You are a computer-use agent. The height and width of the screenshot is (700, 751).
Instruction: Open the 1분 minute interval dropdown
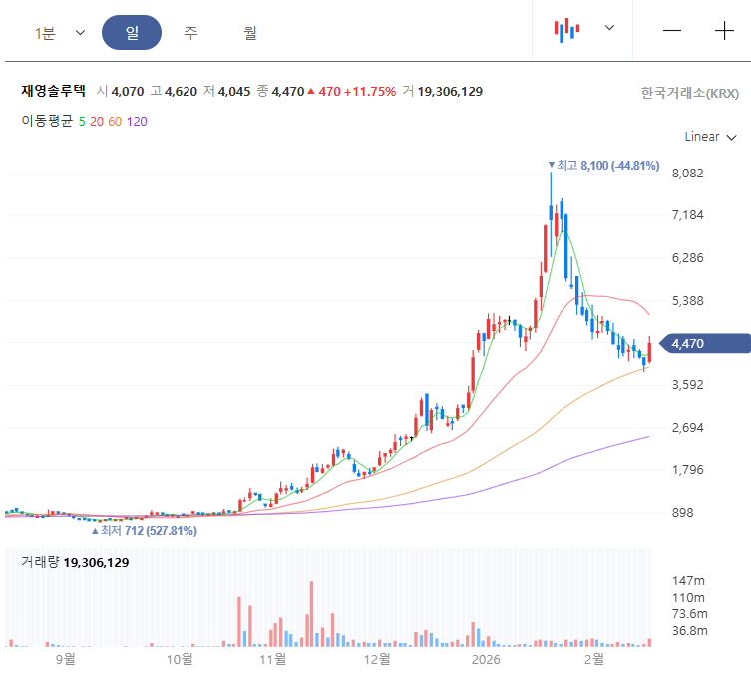click(60, 33)
